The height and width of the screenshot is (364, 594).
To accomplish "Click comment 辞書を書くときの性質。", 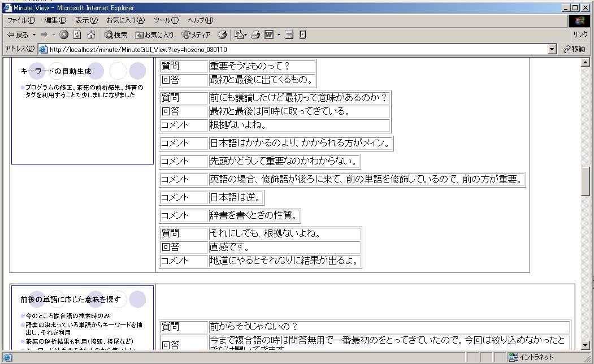I will (x=254, y=215).
